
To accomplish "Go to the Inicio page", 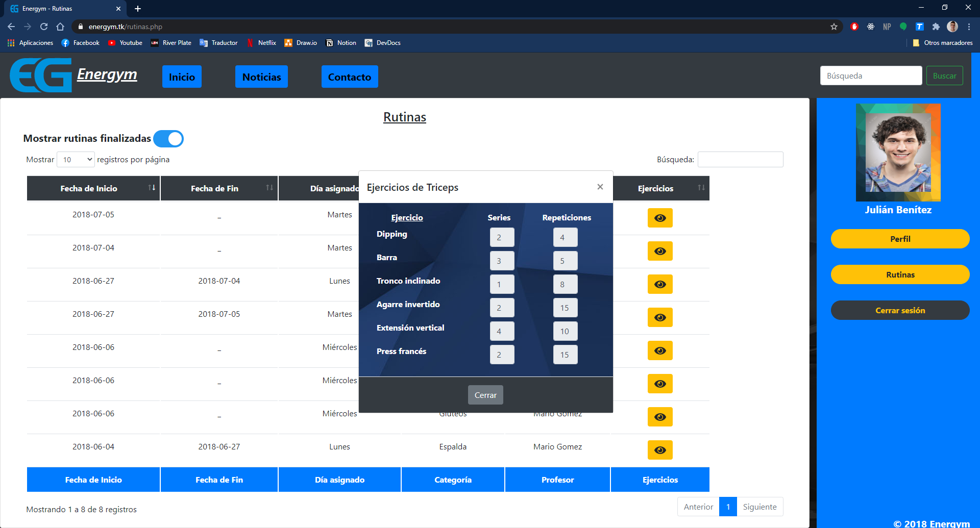I will point(182,77).
